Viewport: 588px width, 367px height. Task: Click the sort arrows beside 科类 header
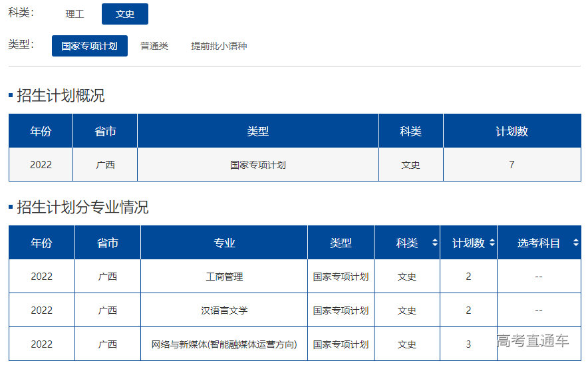(x=434, y=243)
